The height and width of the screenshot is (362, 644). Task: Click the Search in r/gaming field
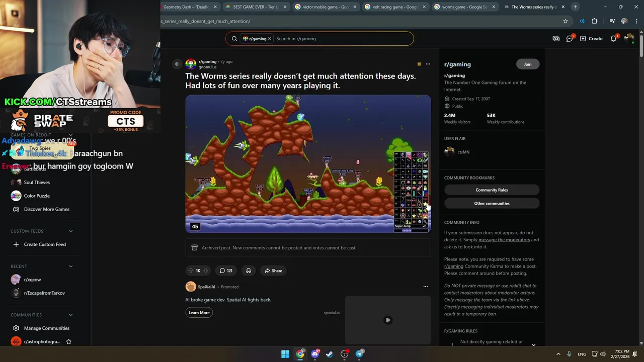pyautogui.click(x=342, y=38)
